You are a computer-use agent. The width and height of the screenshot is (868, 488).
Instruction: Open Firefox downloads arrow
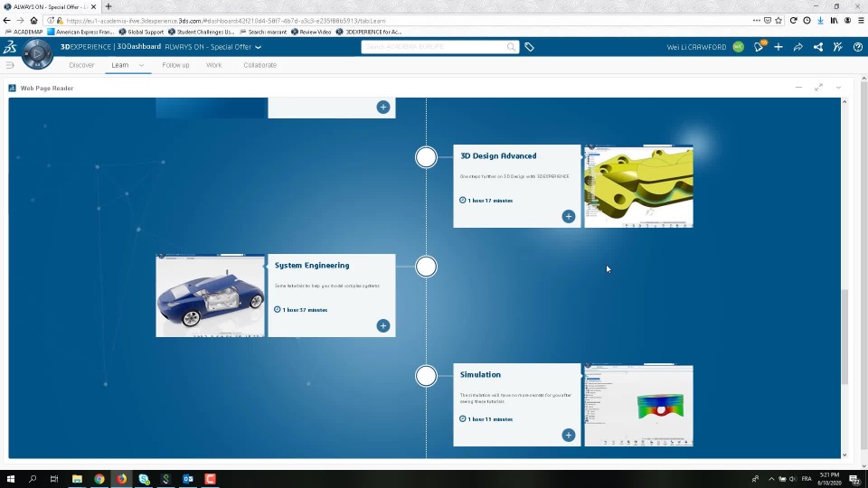pos(820,21)
